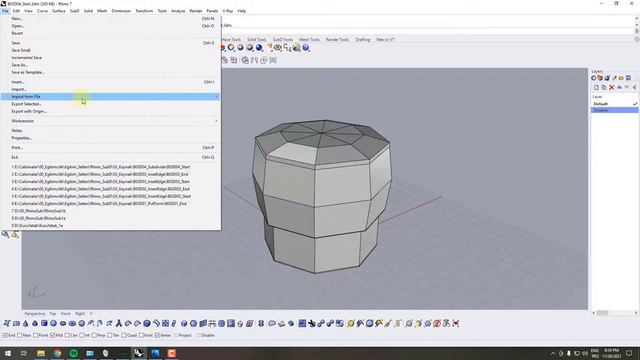
Task: Click the taskbar clock and date
Action: [x=611, y=353]
